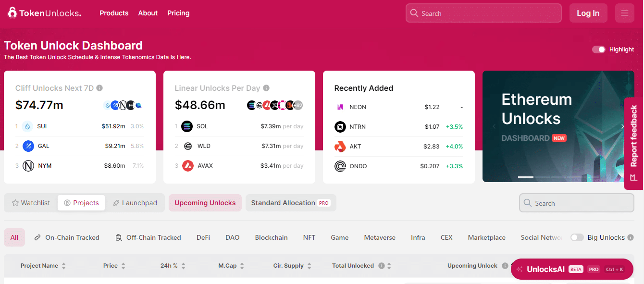The image size is (644, 284).
Task: Click the NYM token icon
Action: pos(28,166)
